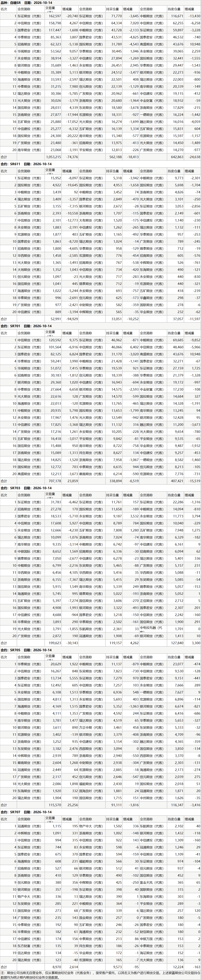Click SR701 trading volume 101,564
201x980 pixels.
tap(55, 347)
